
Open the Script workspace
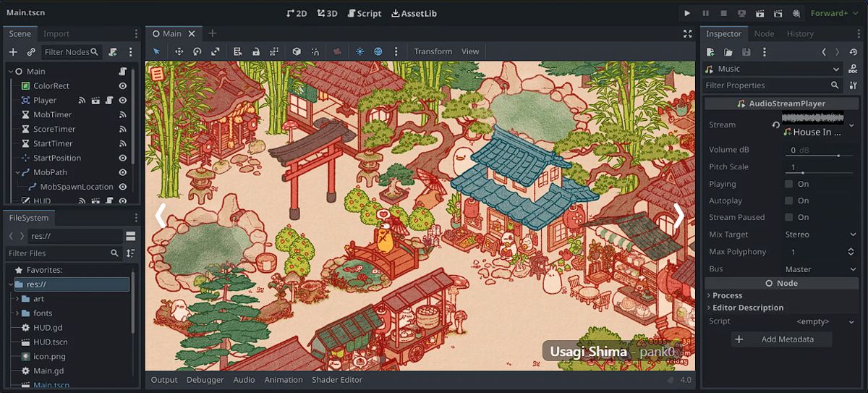pos(364,13)
